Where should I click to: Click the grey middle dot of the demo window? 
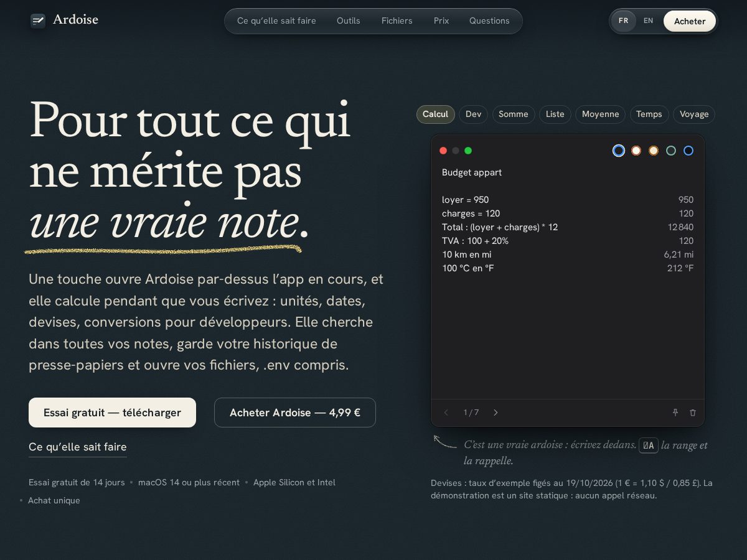(456, 151)
